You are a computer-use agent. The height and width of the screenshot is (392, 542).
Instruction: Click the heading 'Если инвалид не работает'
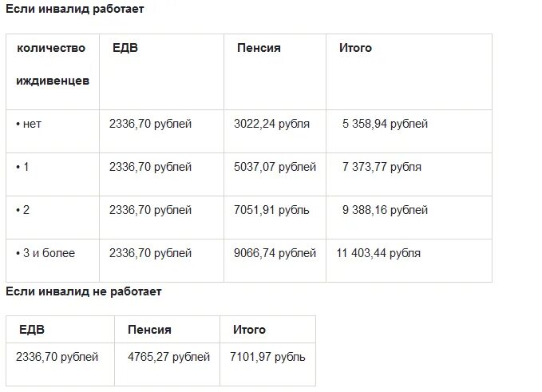click(x=84, y=291)
